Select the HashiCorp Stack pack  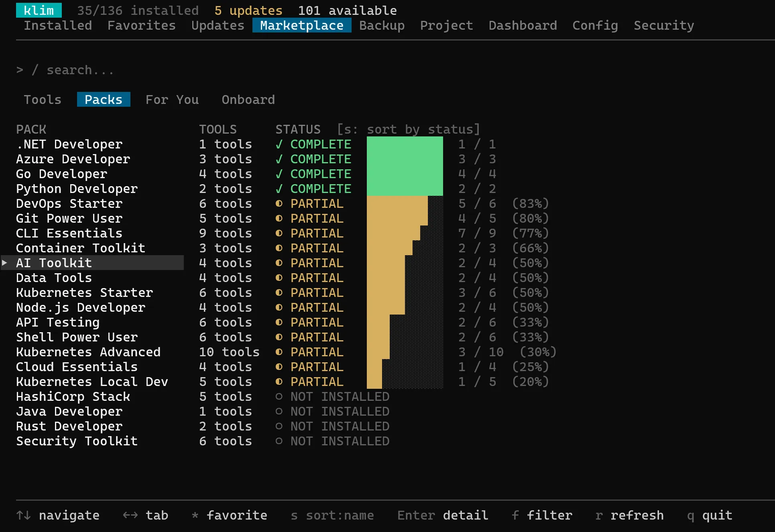click(73, 396)
